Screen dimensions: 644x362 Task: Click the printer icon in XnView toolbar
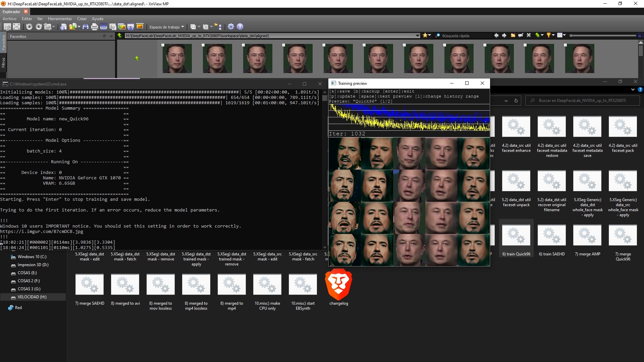[x=95, y=27]
